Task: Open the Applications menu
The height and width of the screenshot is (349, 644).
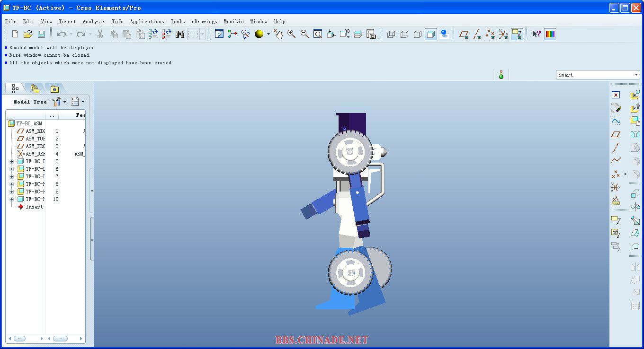Action: [x=147, y=21]
